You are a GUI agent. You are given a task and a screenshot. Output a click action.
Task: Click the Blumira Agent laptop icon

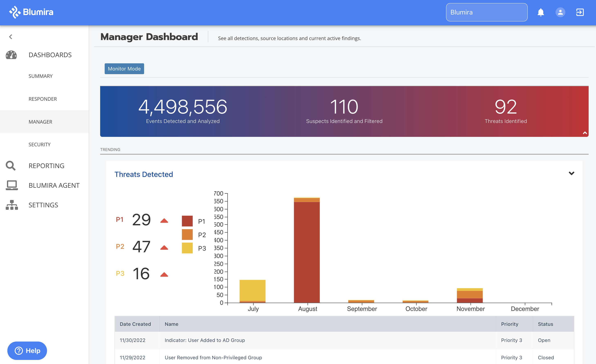(x=12, y=185)
